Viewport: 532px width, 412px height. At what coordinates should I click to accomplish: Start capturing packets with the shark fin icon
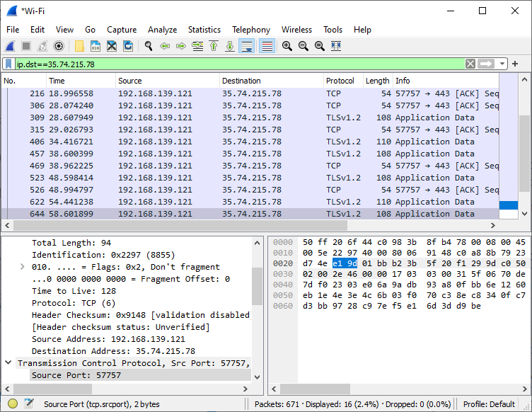point(10,46)
